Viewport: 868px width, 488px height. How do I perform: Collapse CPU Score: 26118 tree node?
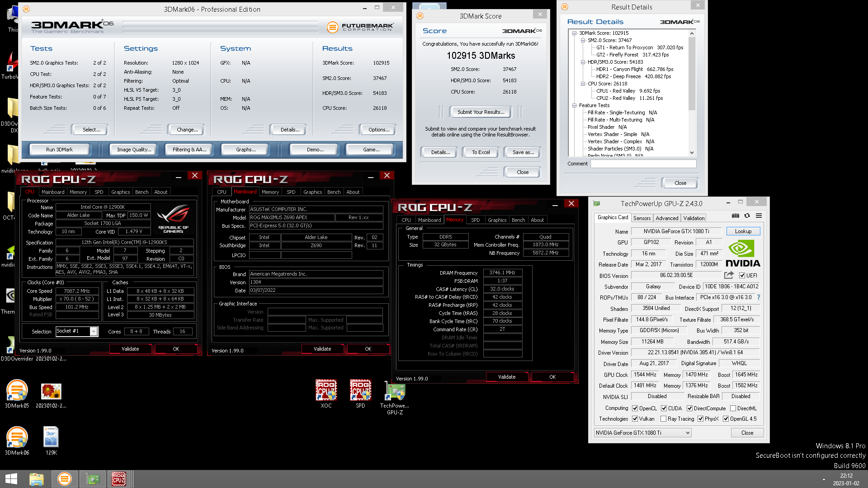pyautogui.click(x=583, y=84)
